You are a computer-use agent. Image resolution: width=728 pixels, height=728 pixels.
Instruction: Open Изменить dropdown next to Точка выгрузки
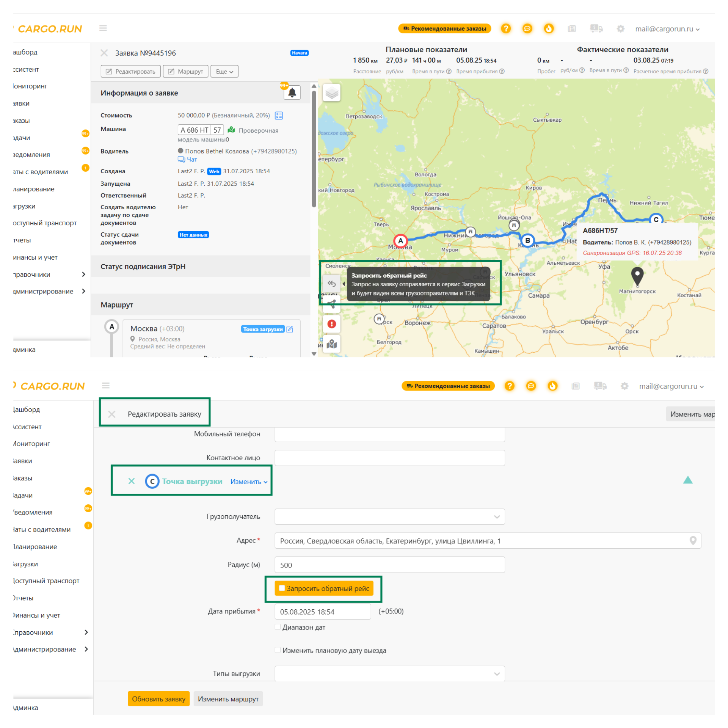[x=249, y=482]
